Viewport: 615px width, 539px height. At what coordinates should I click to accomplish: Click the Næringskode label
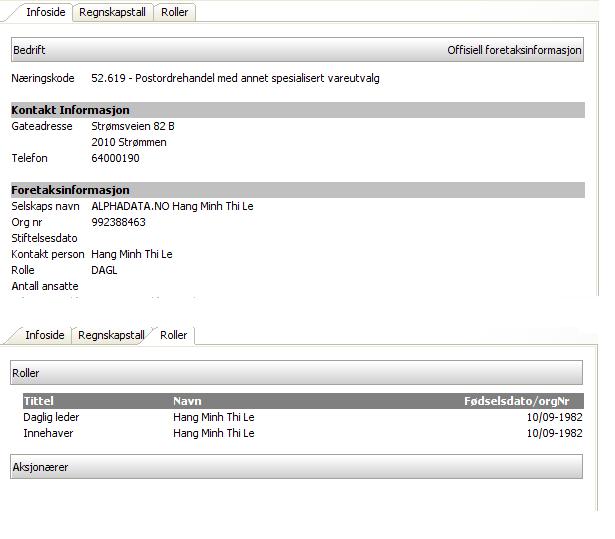(x=43, y=78)
